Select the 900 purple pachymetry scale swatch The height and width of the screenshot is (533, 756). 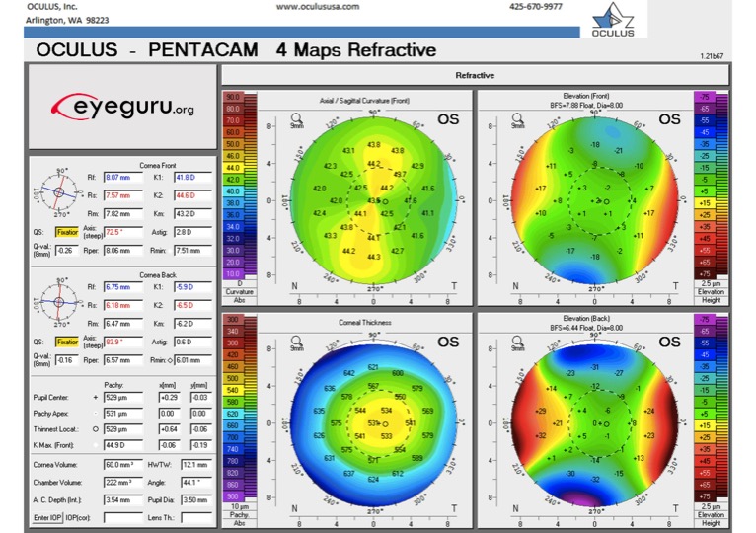point(232,496)
